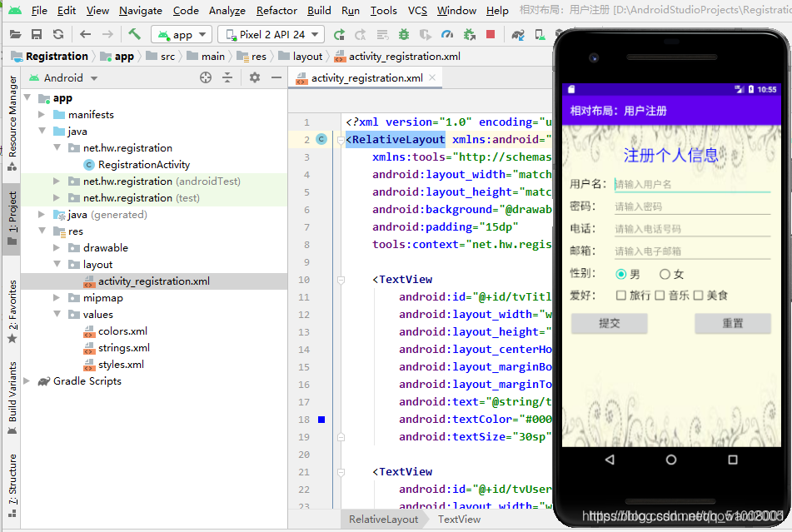The image size is (792, 532).
Task: Check the 旅行 hobby checkbox
Action: point(620,296)
